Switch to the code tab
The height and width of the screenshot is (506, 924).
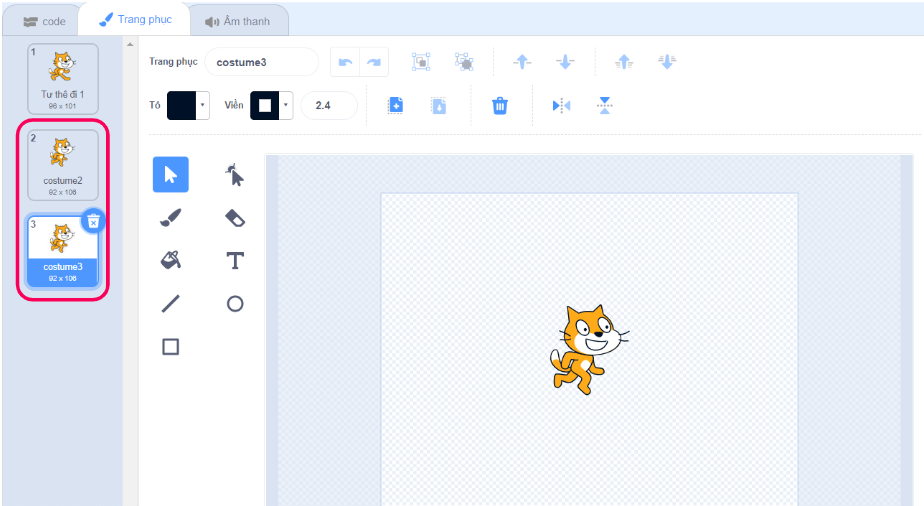[44, 21]
